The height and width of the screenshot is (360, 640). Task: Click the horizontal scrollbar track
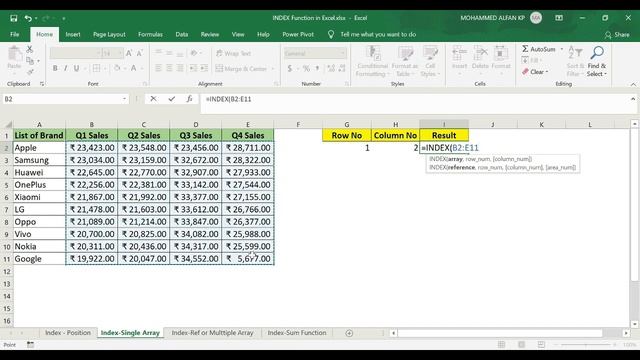click(x=500, y=333)
